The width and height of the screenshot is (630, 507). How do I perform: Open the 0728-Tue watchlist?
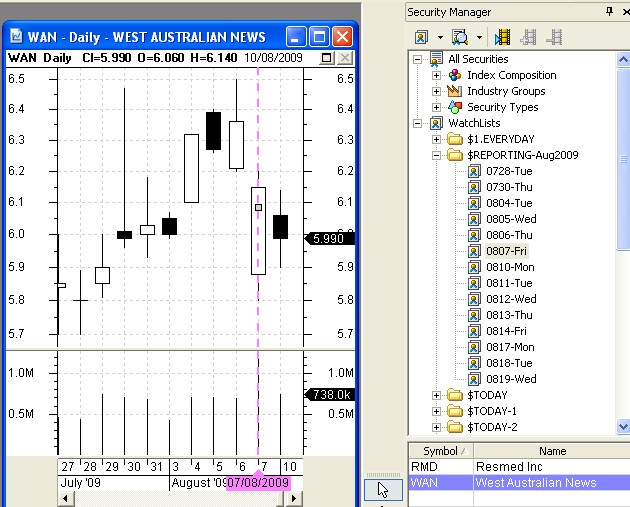click(x=509, y=171)
